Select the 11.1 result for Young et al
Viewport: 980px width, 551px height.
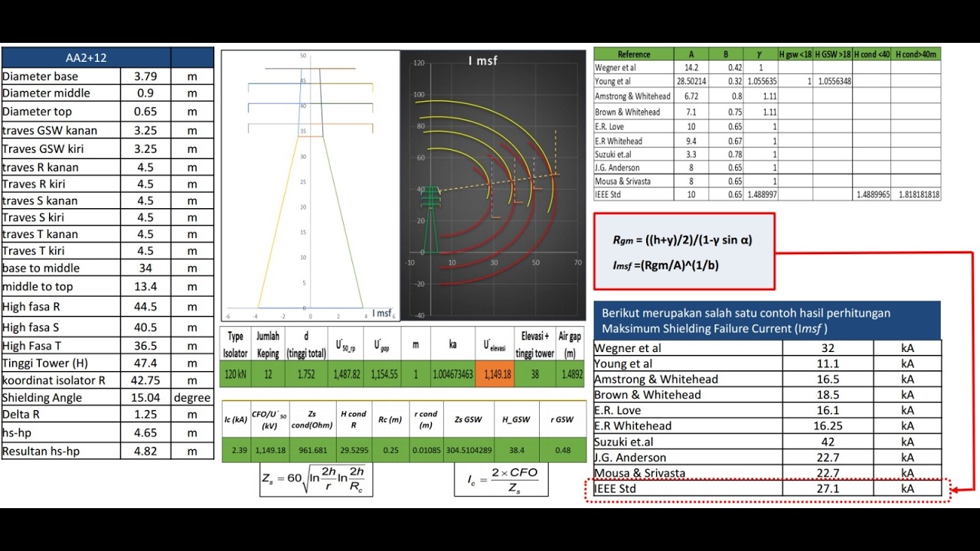pos(827,364)
